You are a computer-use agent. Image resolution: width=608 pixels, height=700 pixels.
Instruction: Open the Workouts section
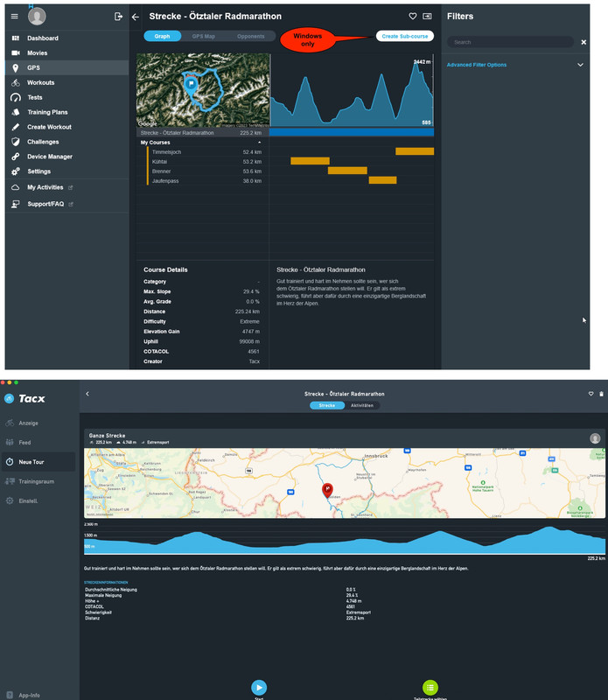point(67,82)
